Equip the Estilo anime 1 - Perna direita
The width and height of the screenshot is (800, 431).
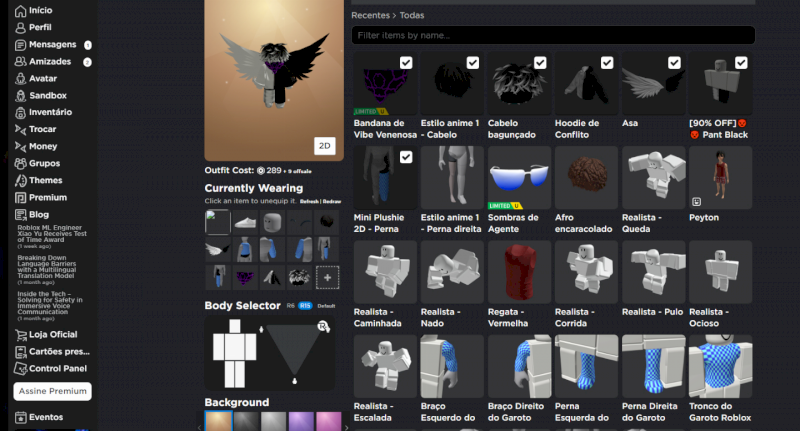coord(452,178)
